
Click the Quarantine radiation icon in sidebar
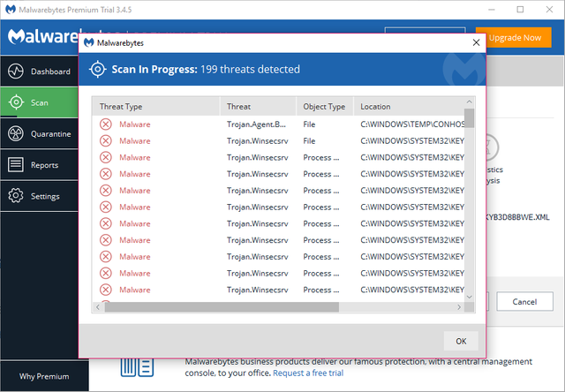pyautogui.click(x=16, y=133)
